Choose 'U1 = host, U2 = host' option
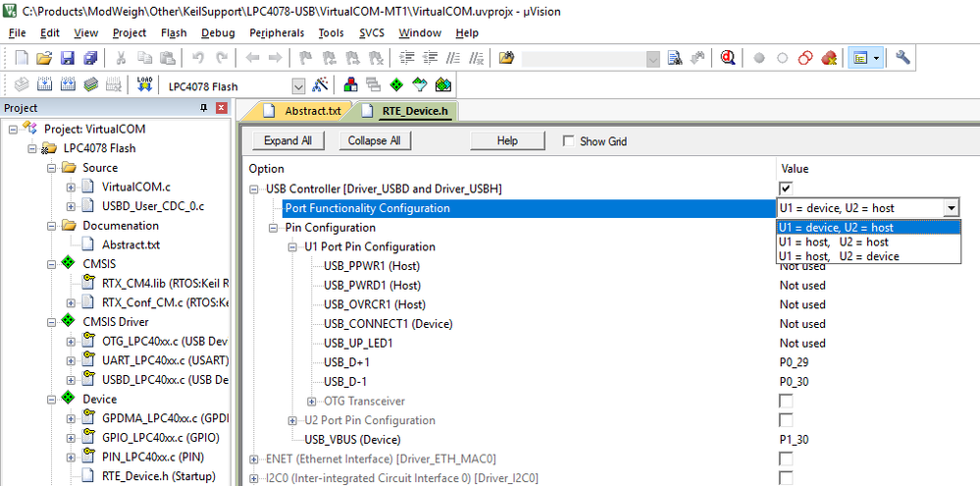 pos(869,243)
